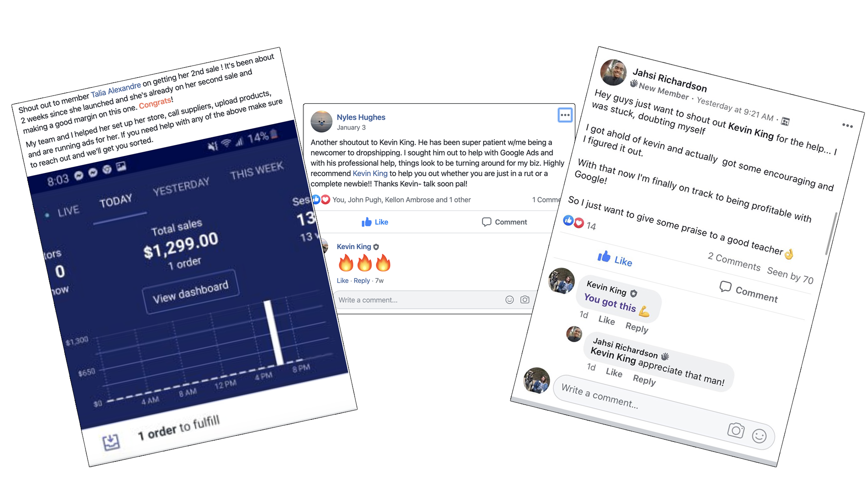Screen dimensions: 868x477
Task: Click the order fulfill inbox icon
Action: [x=111, y=442]
